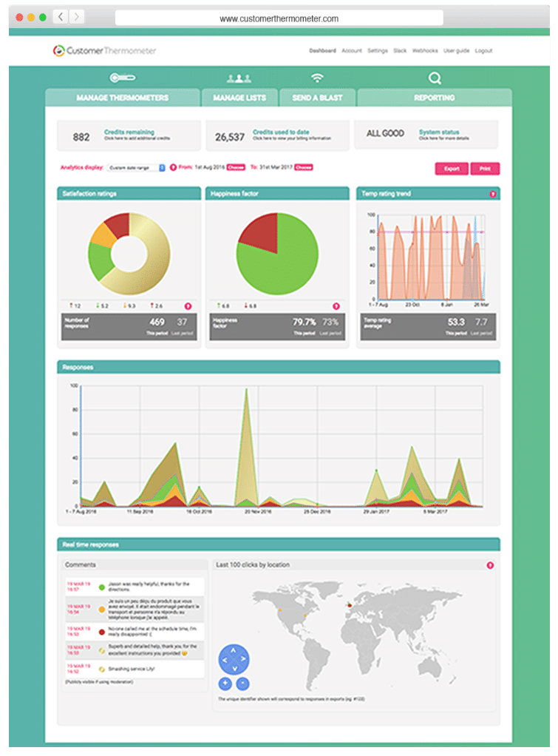The width and height of the screenshot is (558, 756).
Task: Click the pink pin icon beside From date
Action: [x=173, y=167]
